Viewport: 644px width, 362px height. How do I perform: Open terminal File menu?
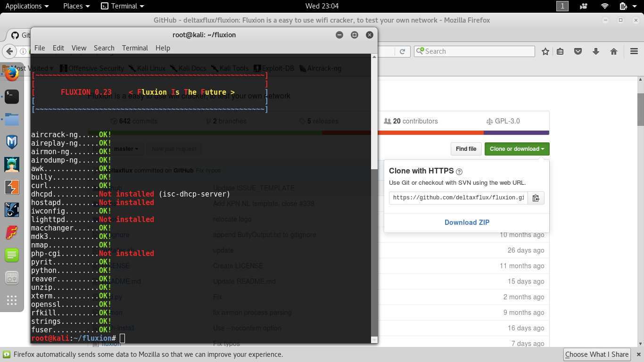[40, 48]
